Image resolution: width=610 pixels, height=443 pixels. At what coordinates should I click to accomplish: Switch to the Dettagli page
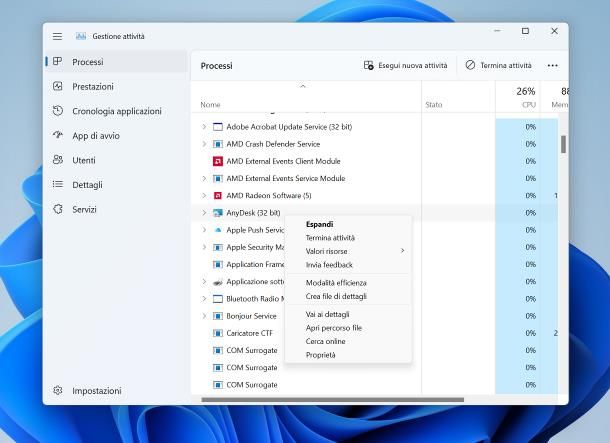coord(87,185)
